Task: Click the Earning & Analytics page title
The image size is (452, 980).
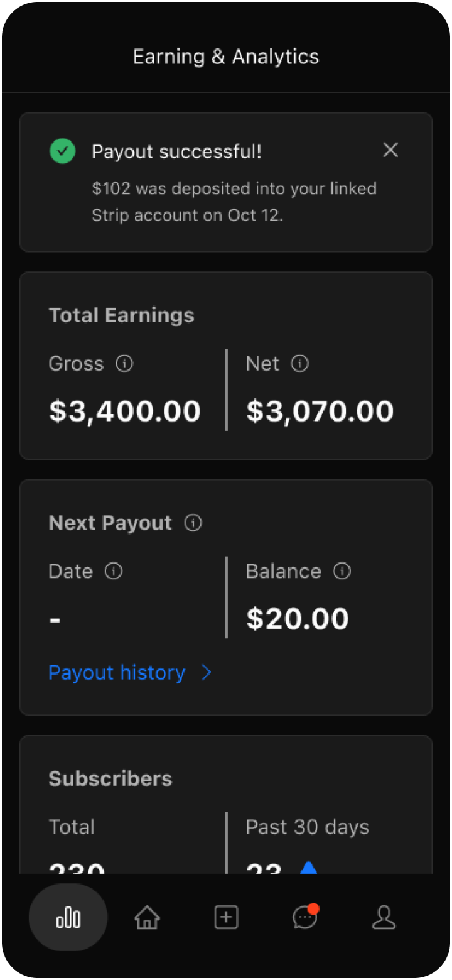Action: [226, 57]
